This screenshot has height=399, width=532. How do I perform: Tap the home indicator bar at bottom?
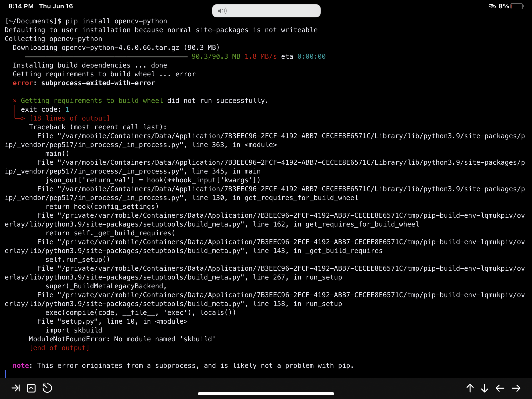click(265, 393)
